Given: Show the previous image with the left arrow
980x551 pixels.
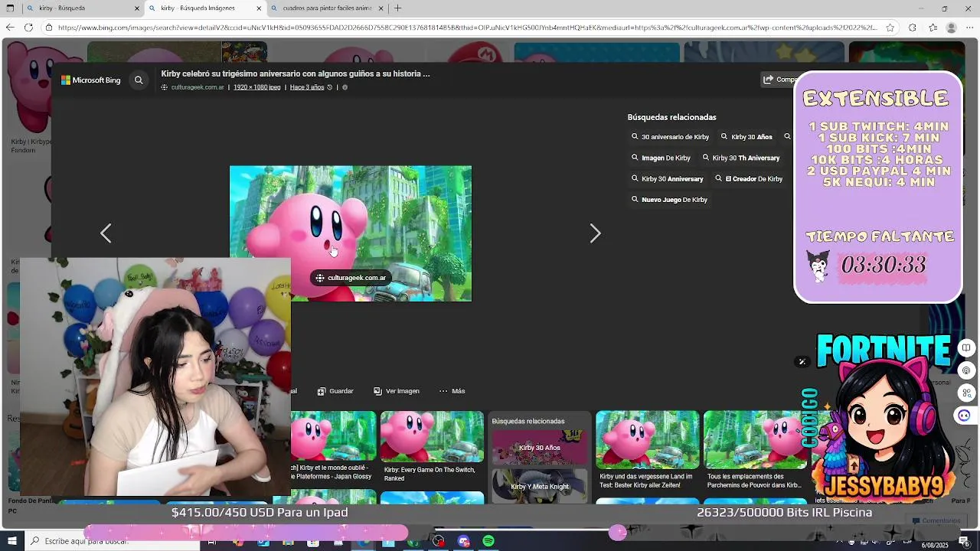Looking at the screenshot, I should pyautogui.click(x=106, y=233).
